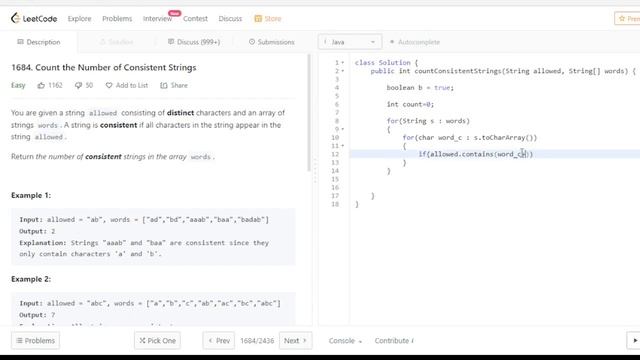Switch to the Description tab

[x=39, y=42]
